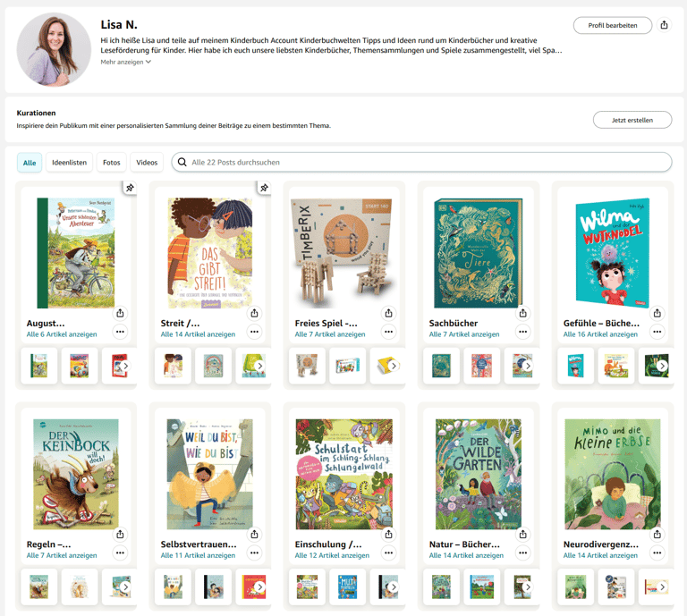Open more options for Sachbücher list
The image size is (687, 616).
522,332
